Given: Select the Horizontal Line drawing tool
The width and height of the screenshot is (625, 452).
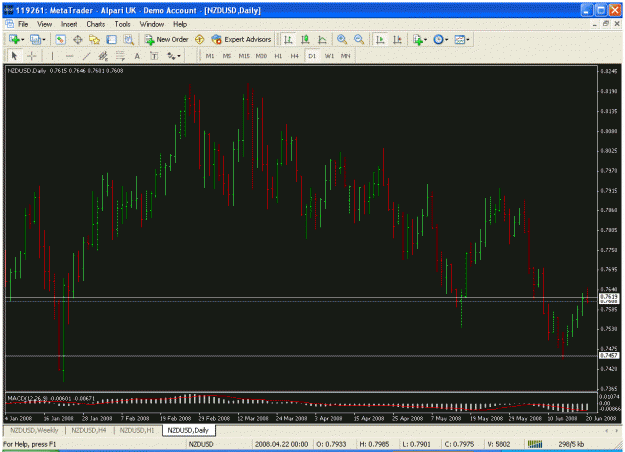Looking at the screenshot, I should point(69,56).
